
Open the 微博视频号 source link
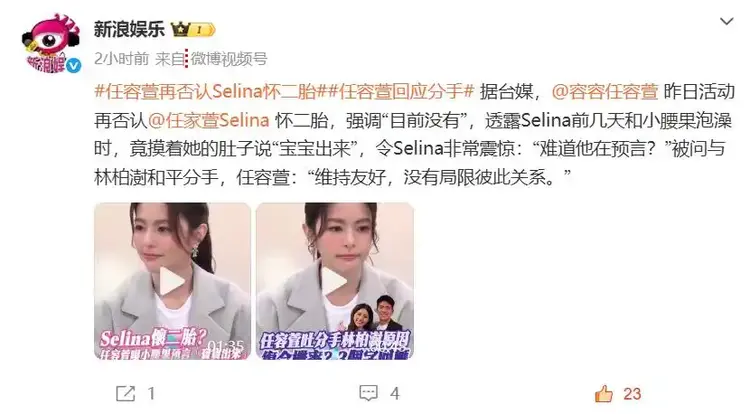click(x=229, y=59)
